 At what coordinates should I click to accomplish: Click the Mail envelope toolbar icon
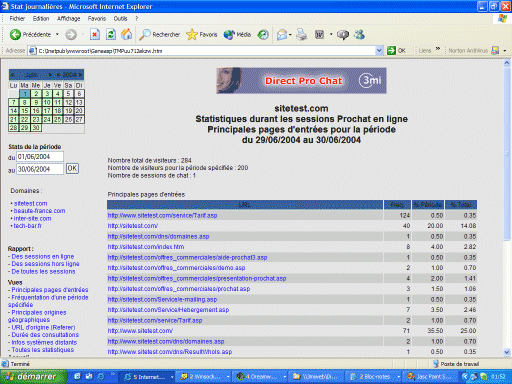point(282,34)
